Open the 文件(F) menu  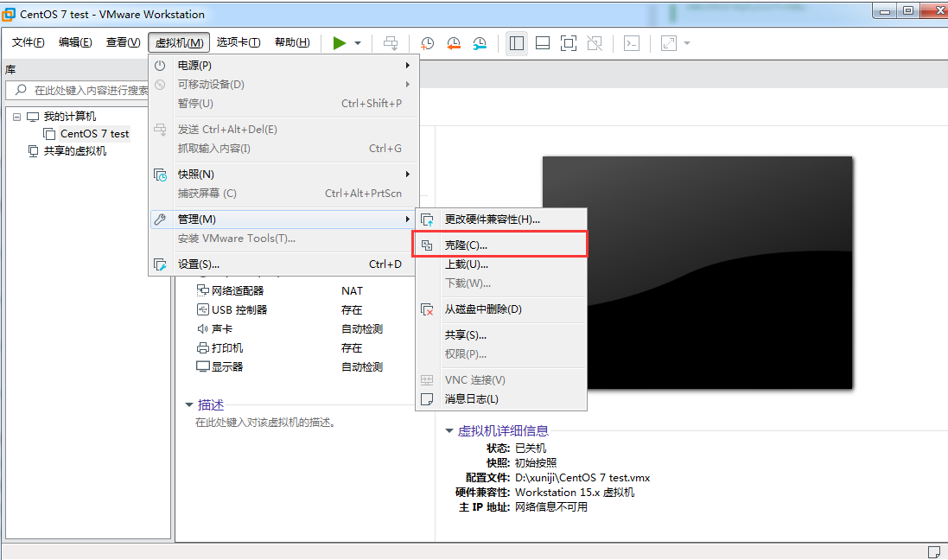coord(28,42)
